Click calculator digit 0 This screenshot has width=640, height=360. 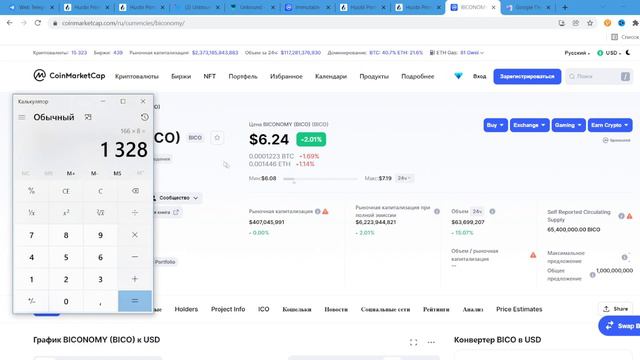click(x=66, y=301)
